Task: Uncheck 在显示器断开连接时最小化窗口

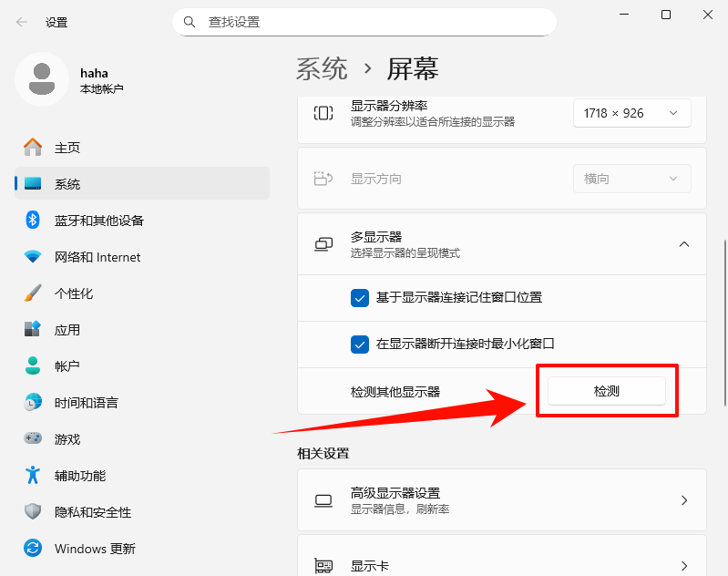Action: pos(359,345)
